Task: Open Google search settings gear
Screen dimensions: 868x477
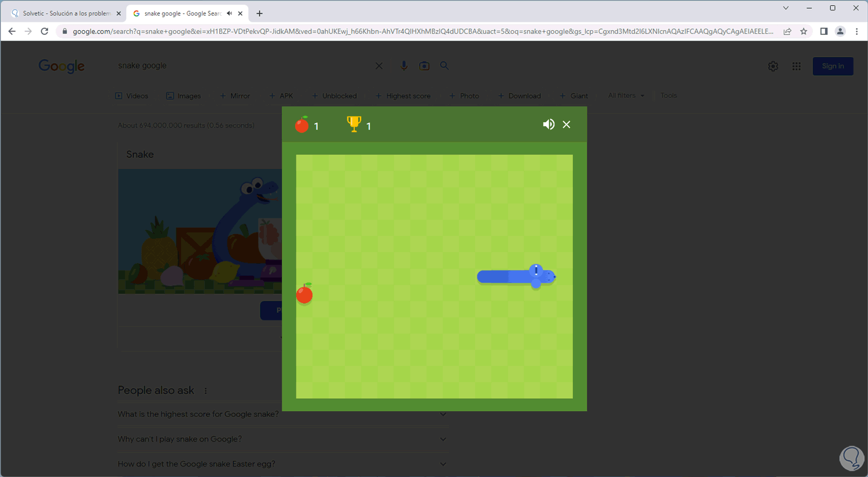Action: (x=773, y=66)
